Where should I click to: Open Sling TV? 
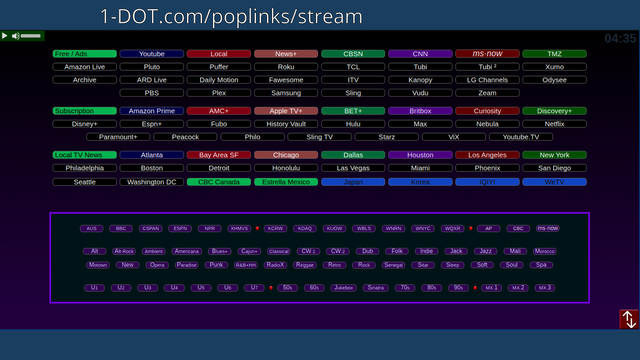pyautogui.click(x=320, y=137)
